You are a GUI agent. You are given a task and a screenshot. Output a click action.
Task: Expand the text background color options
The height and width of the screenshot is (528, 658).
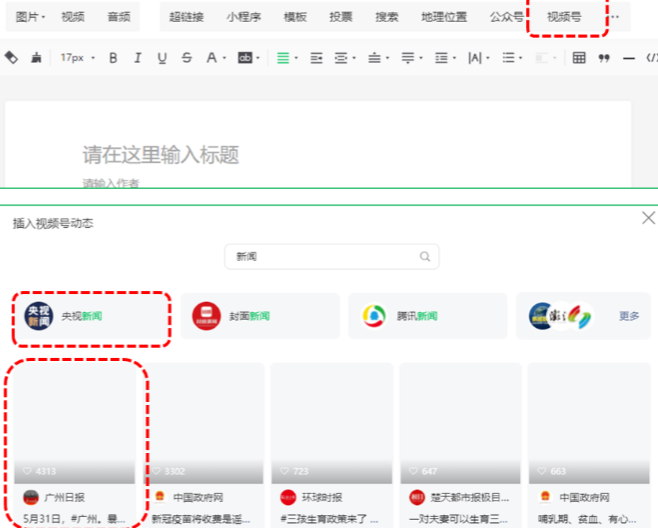[258, 58]
